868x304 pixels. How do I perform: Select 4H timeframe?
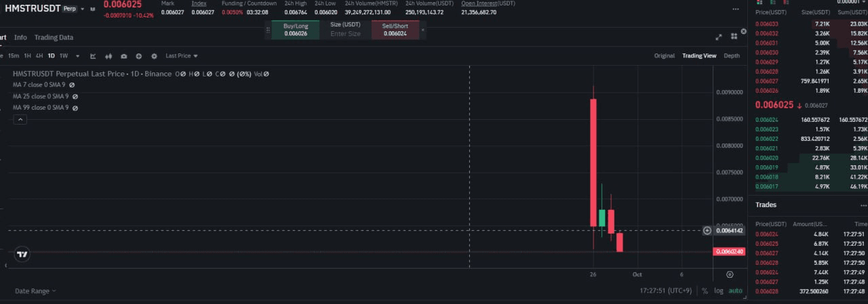pos(39,56)
